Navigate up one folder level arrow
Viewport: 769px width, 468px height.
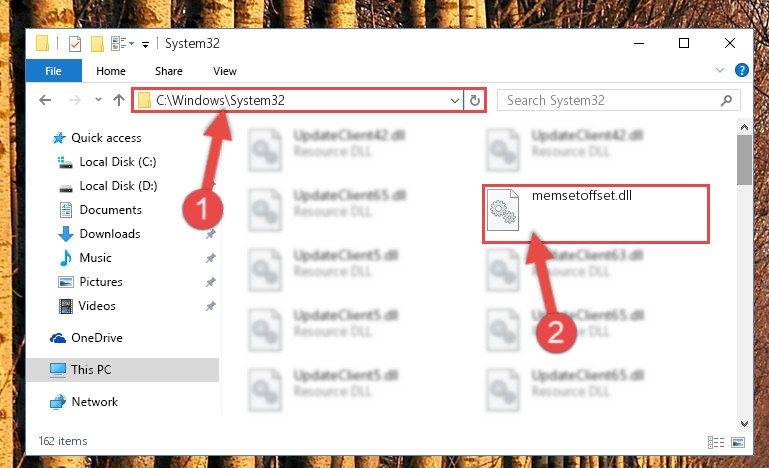pos(119,100)
